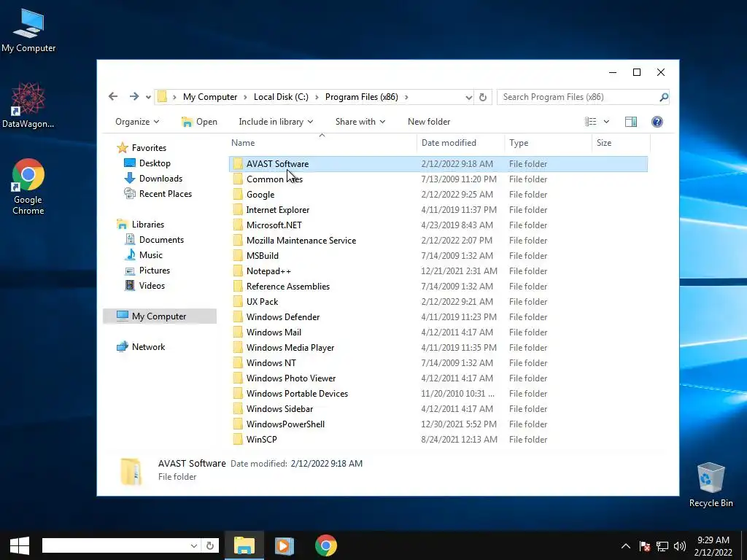
Task: Select the Notepad++ folder icon
Action: (238, 271)
